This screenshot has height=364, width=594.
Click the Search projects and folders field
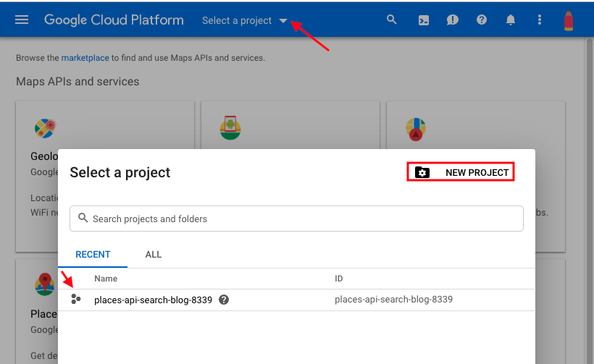[x=296, y=219]
